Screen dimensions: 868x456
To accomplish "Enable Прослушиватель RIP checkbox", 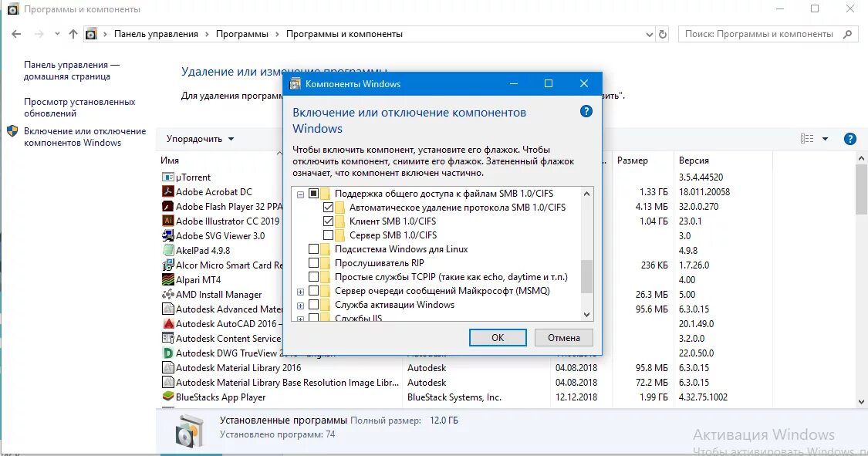I will pos(314,263).
